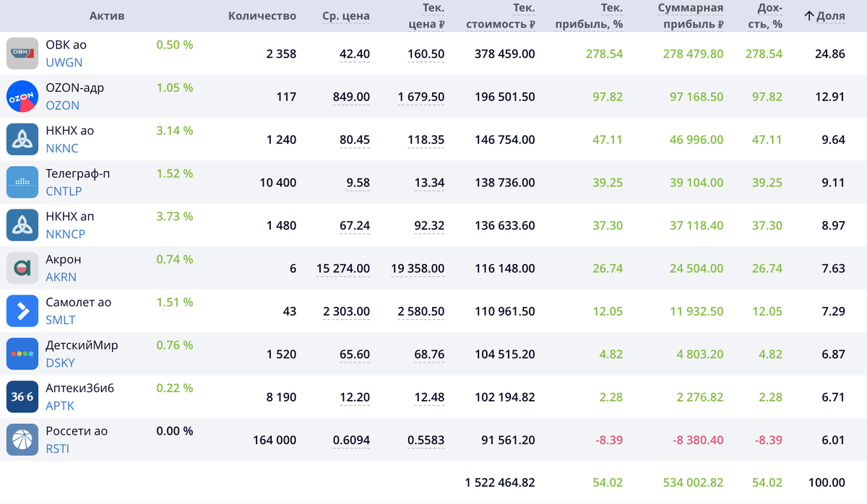867x504 pixels.
Task: Click Россети quantity 164 000
Action: (275, 440)
